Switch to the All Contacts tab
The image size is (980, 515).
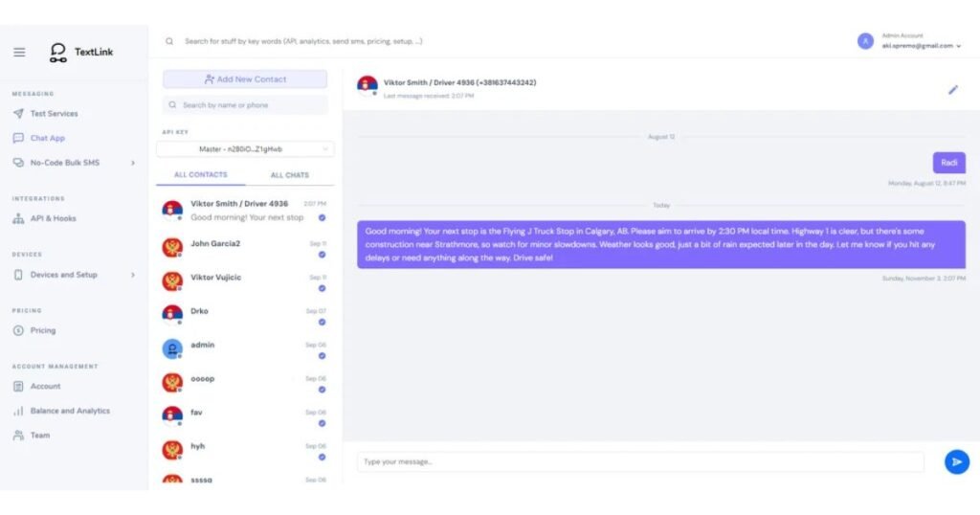[201, 175]
